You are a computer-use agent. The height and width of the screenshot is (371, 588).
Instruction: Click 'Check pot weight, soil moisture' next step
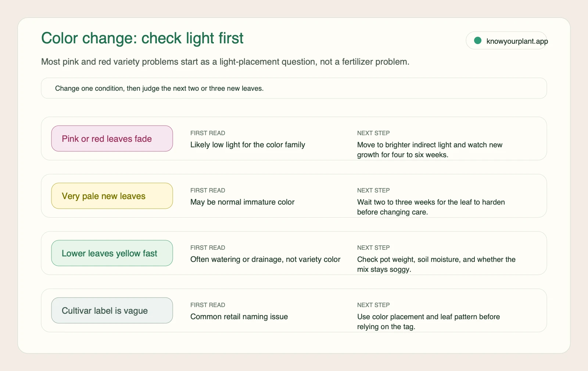tap(436, 264)
